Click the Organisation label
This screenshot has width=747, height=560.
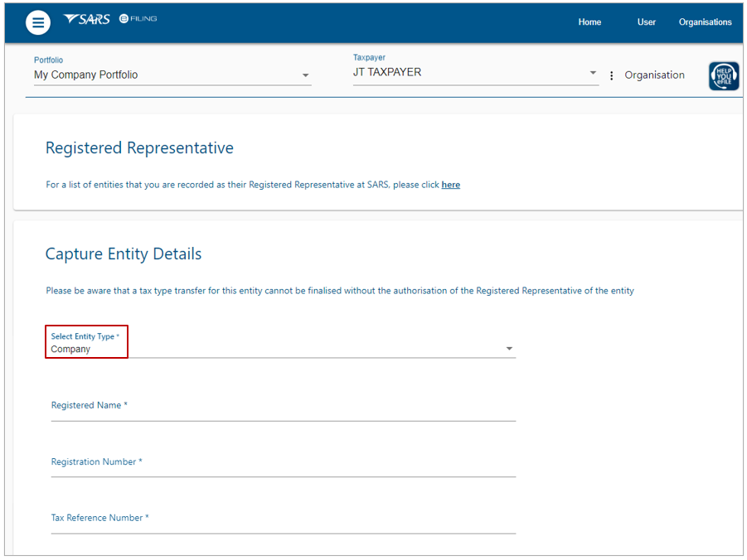coord(654,75)
